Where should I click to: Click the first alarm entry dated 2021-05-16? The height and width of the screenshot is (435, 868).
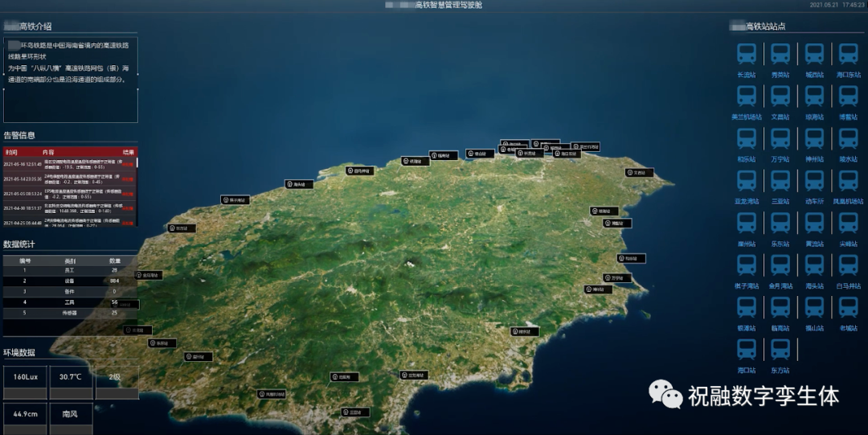pos(69,163)
